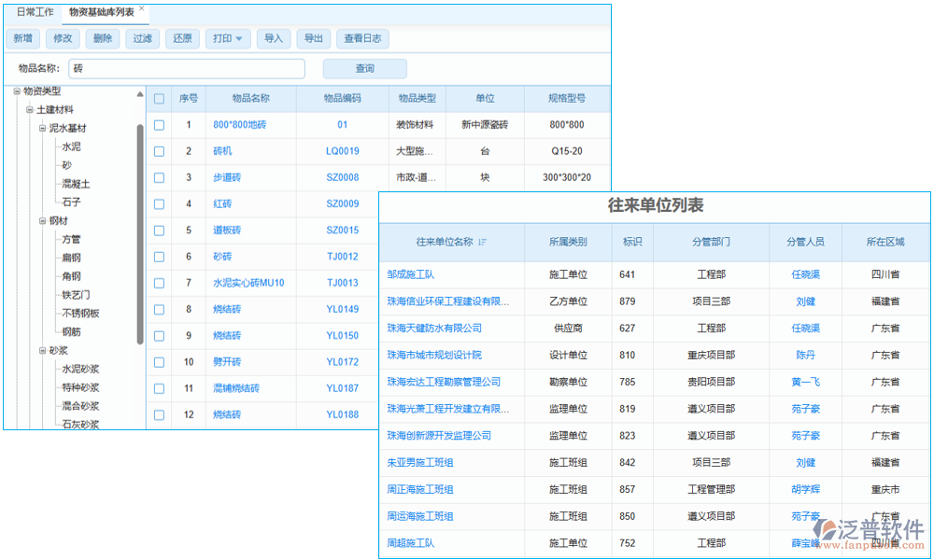Click the 还原 (Restore) toolbar icon
Image resolution: width=934 pixels, height=560 pixels.
pyautogui.click(x=182, y=38)
